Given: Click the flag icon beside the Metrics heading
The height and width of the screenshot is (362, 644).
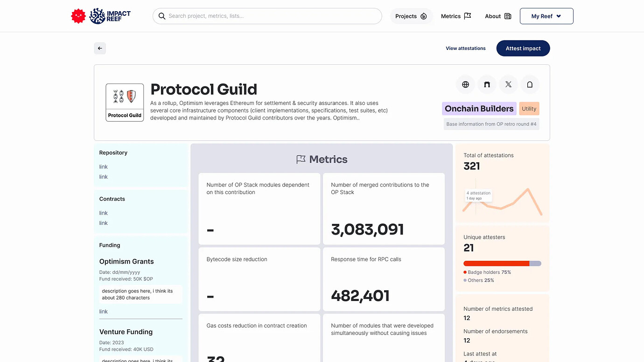Looking at the screenshot, I should point(301,160).
